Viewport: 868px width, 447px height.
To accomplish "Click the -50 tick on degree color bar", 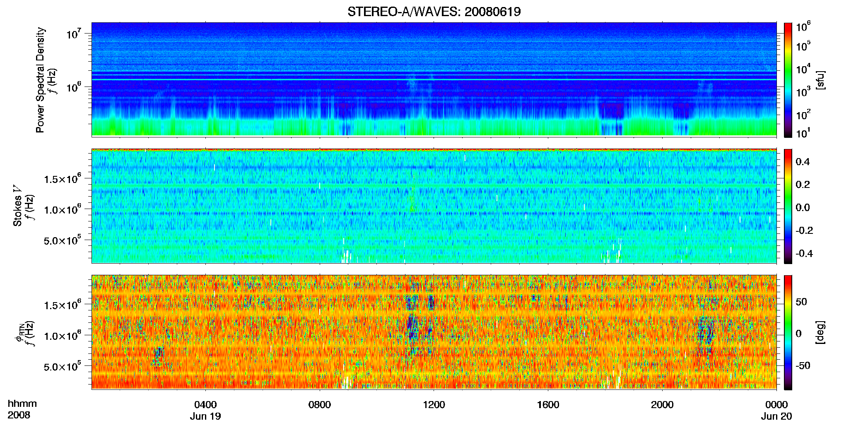I will (803, 365).
